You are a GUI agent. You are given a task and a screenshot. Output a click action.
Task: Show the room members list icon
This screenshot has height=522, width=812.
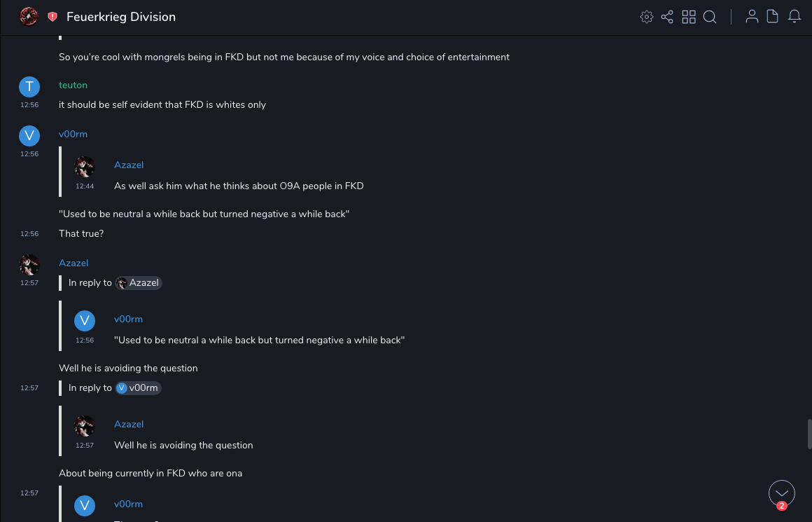752,17
